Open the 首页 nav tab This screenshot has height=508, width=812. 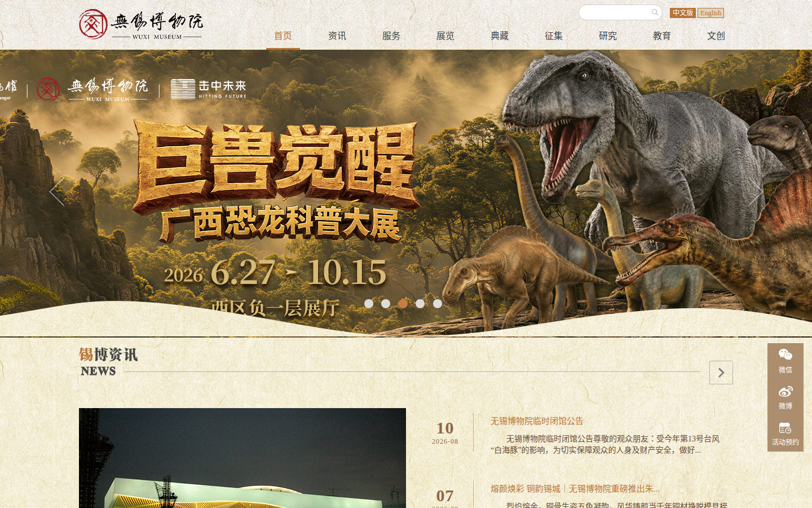283,36
